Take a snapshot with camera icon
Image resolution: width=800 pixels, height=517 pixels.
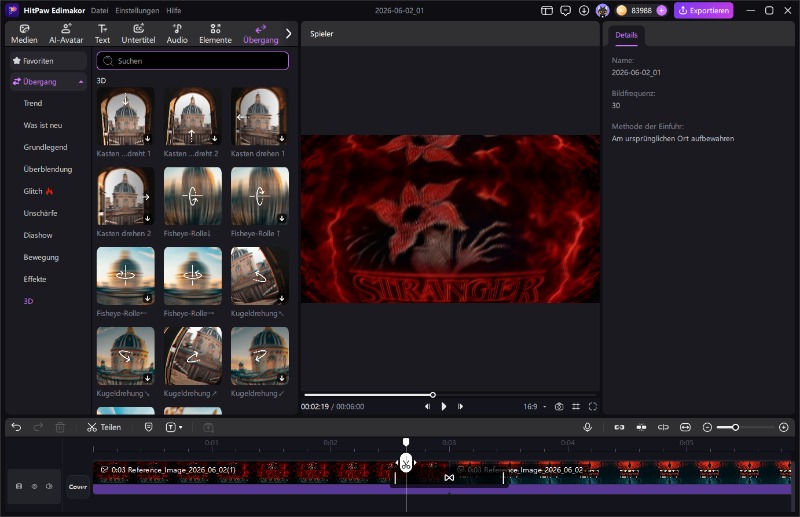click(x=559, y=406)
